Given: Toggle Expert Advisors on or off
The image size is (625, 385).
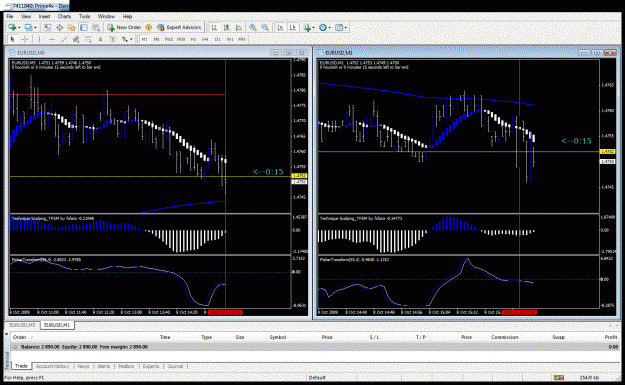Looking at the screenshot, I should coord(179,27).
